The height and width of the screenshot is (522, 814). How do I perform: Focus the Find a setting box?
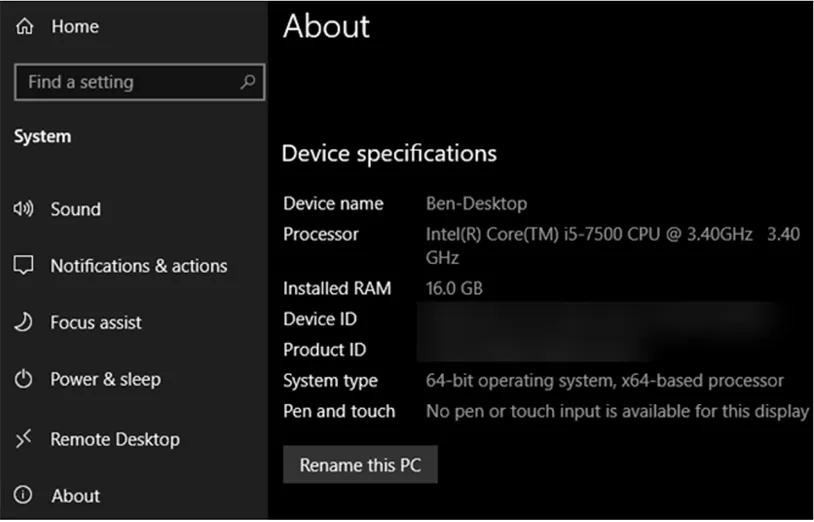tap(125, 82)
